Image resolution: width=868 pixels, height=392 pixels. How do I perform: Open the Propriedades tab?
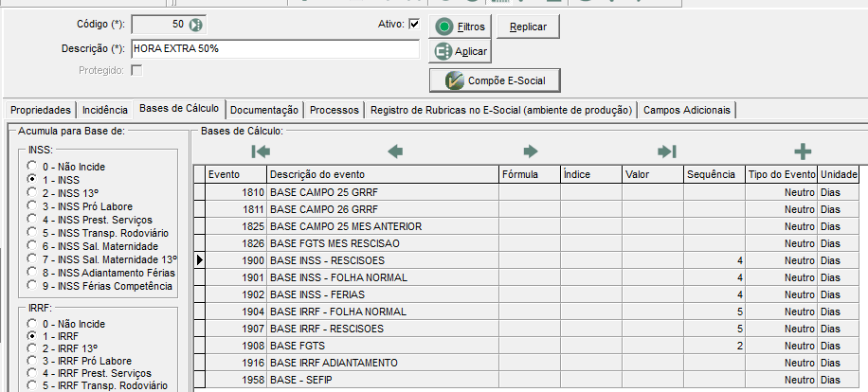tap(41, 110)
